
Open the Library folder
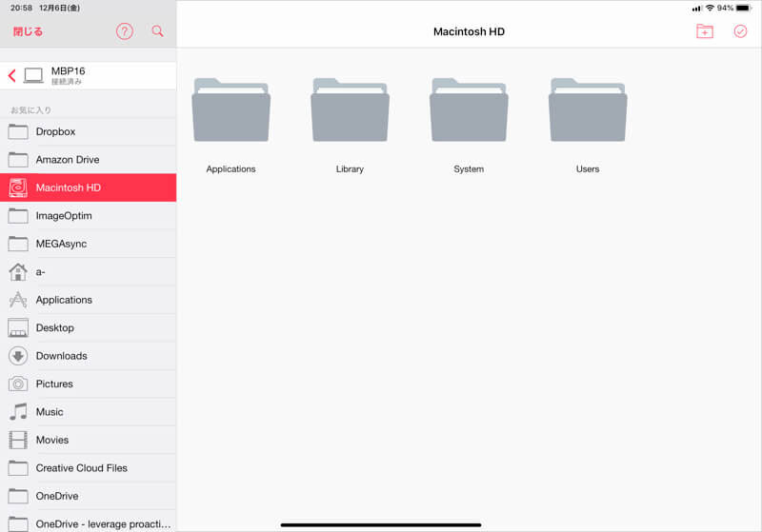tap(350, 110)
